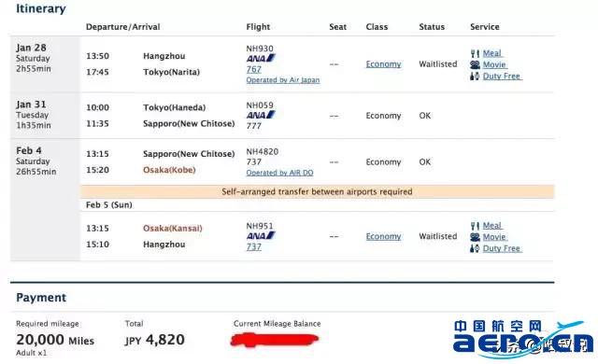Click the duty free bottle icon for NH951
The width and height of the screenshot is (598, 364).
point(475,248)
